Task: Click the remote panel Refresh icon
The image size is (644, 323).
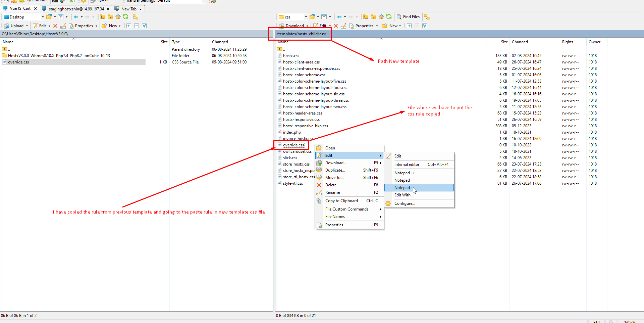Action: (x=389, y=17)
